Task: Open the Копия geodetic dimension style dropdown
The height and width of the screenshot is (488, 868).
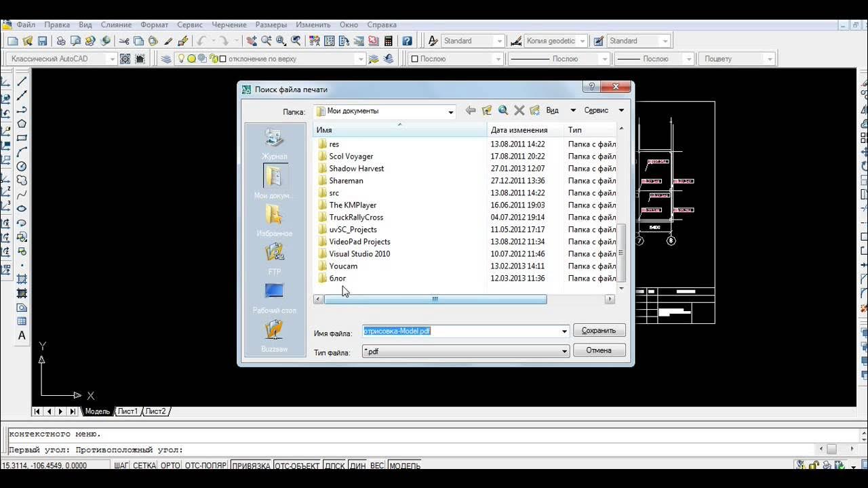Action: coord(583,41)
